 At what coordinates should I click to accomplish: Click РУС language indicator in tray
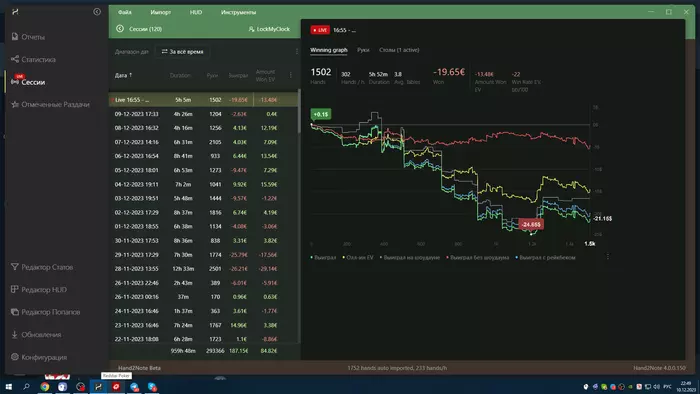click(x=667, y=387)
